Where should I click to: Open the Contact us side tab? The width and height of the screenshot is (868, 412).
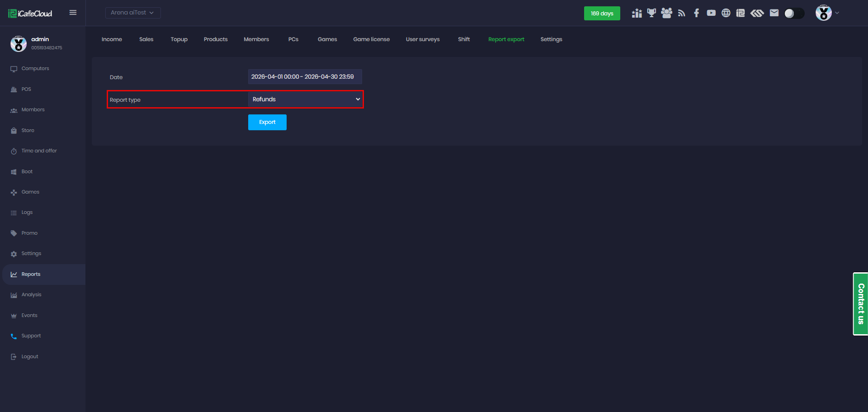click(860, 304)
